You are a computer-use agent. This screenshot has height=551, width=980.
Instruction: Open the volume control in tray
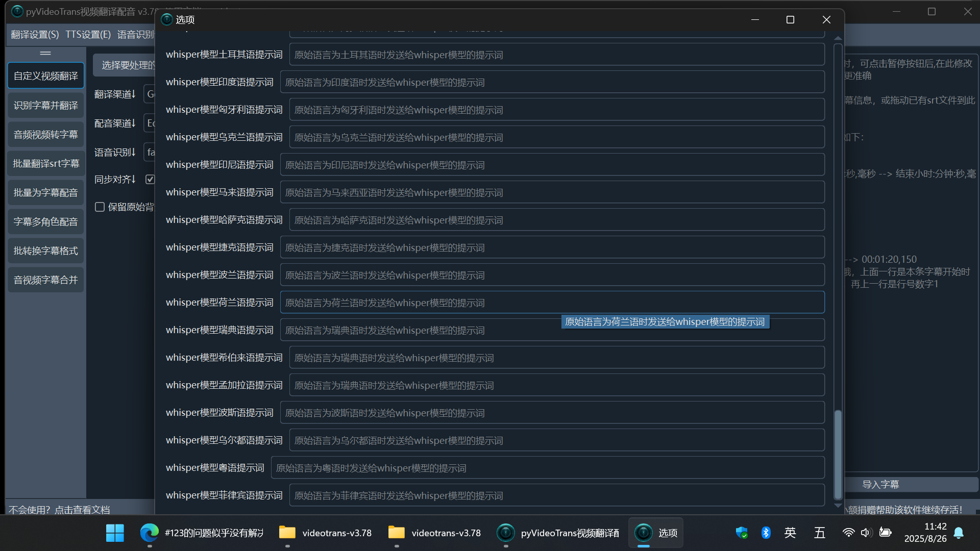[x=866, y=533]
